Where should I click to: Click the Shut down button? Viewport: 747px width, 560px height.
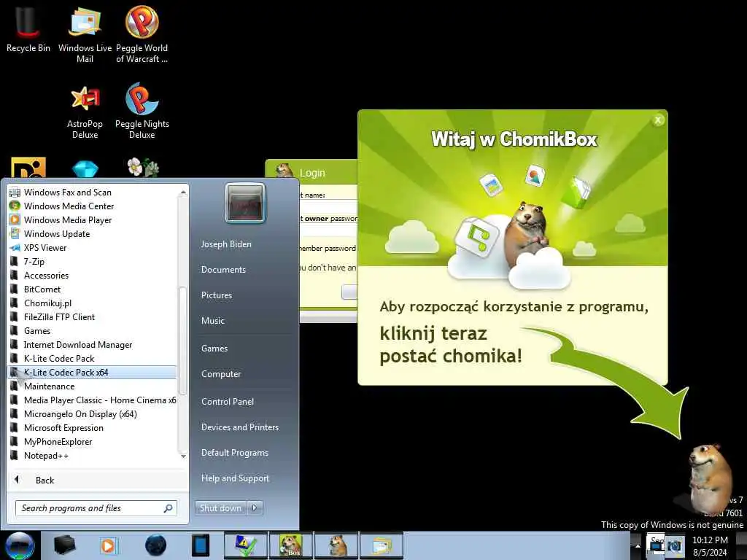point(220,508)
